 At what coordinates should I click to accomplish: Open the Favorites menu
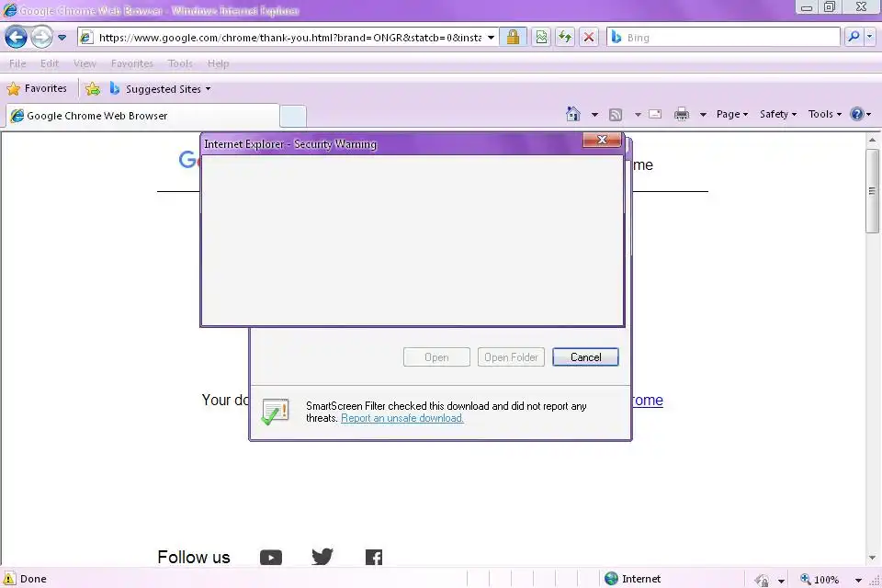tap(132, 63)
